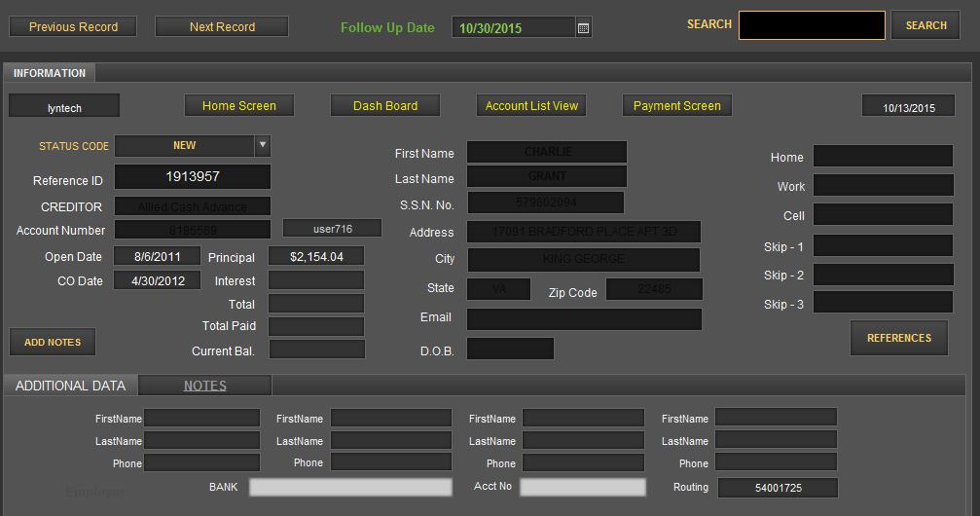The height and width of the screenshot is (516, 980).
Task: Click the Bank input field
Action: click(x=350, y=488)
